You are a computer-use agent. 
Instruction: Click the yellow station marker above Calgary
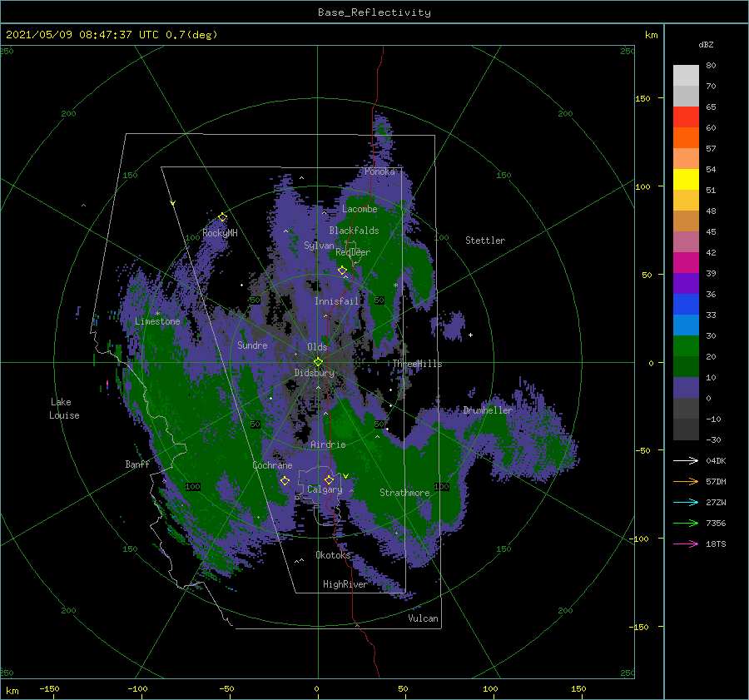click(329, 479)
